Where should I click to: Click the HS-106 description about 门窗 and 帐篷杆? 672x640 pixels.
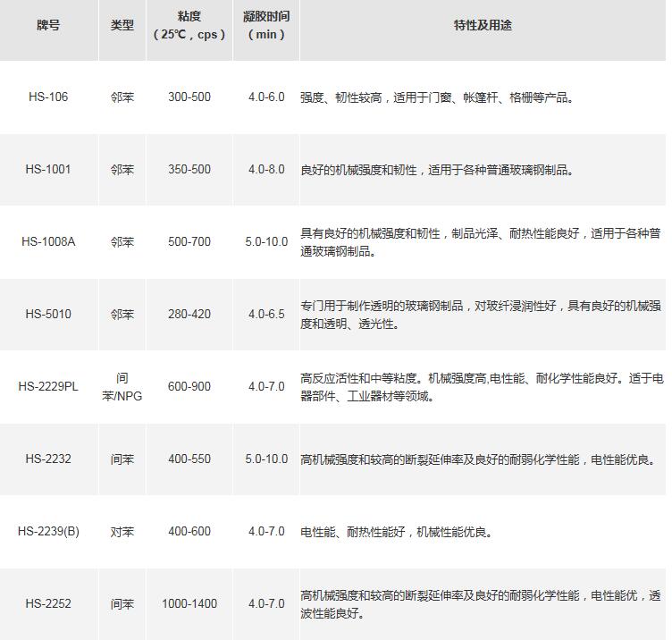pyautogui.click(x=436, y=97)
